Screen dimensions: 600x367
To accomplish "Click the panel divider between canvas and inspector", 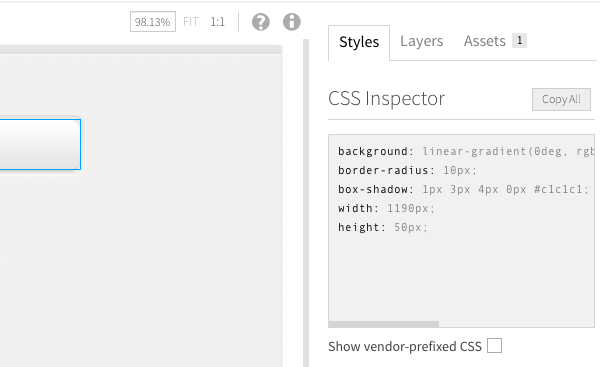I will coord(306,203).
